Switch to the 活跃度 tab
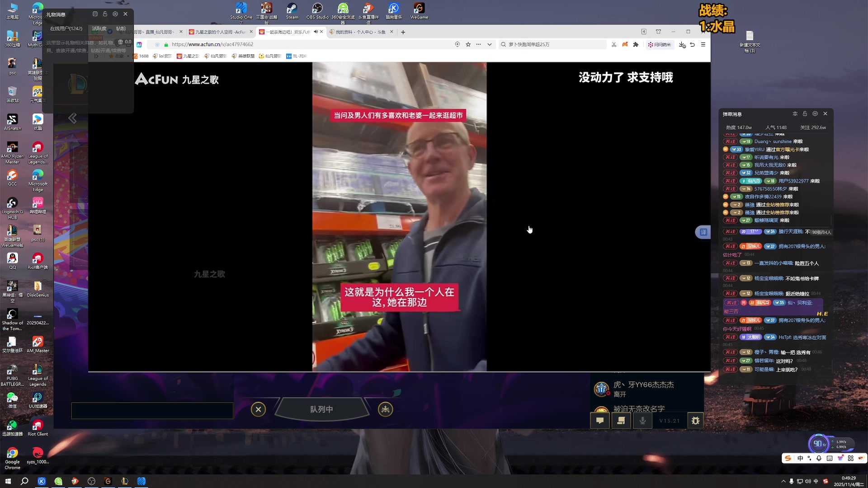868x488 pixels. [99, 28]
